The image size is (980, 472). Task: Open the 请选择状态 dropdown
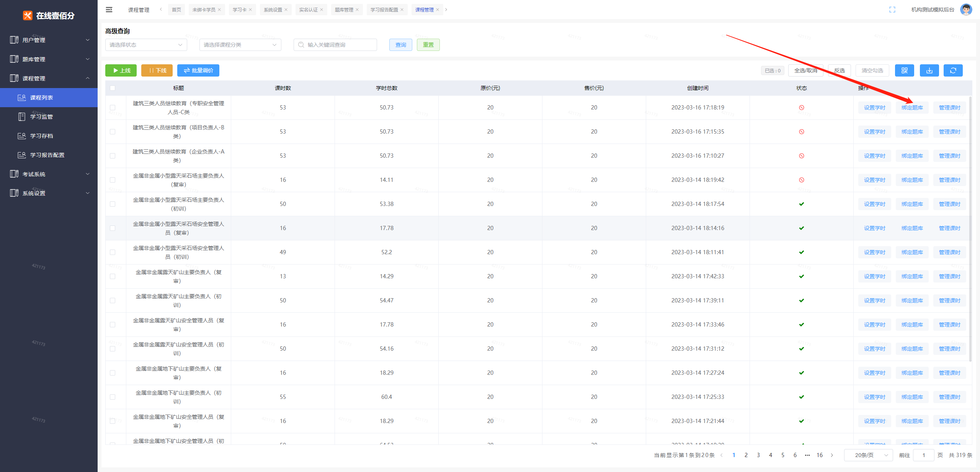146,45
